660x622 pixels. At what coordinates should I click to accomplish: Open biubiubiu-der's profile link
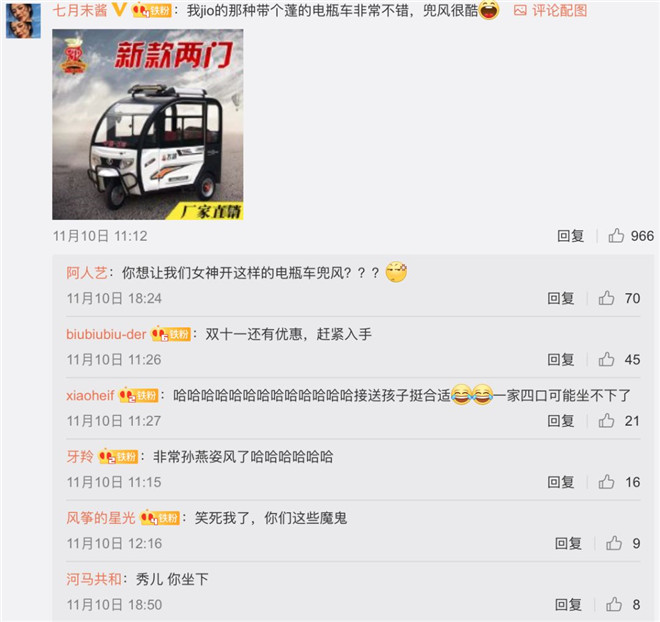106,334
